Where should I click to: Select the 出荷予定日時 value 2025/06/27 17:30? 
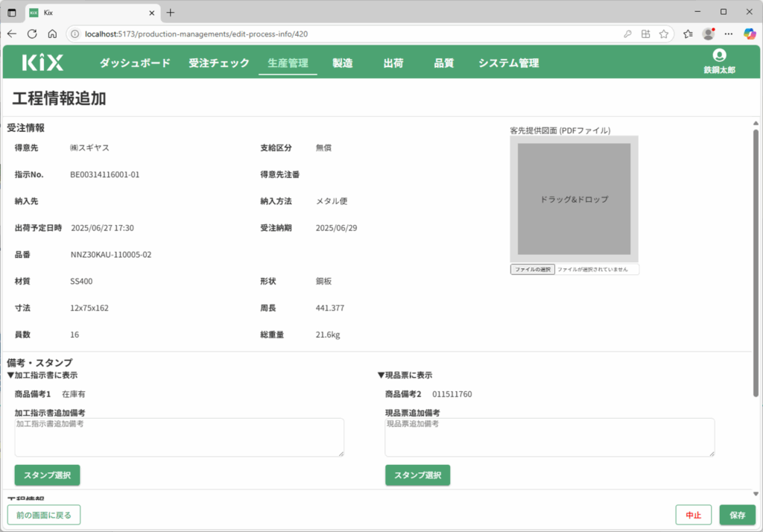coord(102,228)
